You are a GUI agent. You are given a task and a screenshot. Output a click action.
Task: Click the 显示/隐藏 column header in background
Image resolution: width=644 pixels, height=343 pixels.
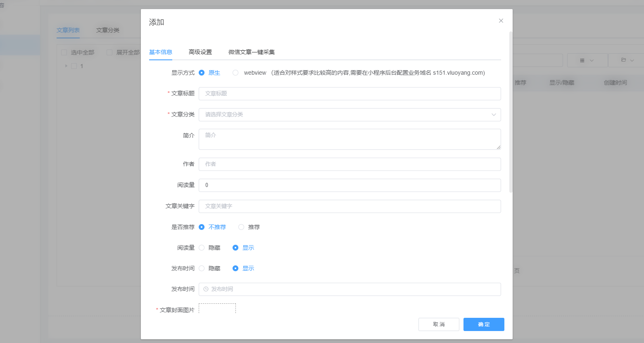562,83
